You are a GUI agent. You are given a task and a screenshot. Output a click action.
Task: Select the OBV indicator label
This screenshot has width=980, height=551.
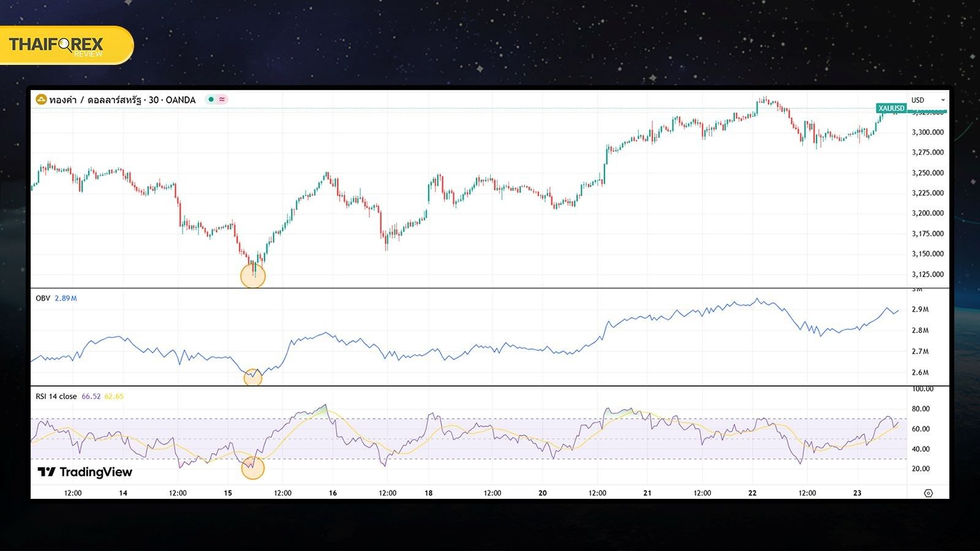pyautogui.click(x=43, y=298)
